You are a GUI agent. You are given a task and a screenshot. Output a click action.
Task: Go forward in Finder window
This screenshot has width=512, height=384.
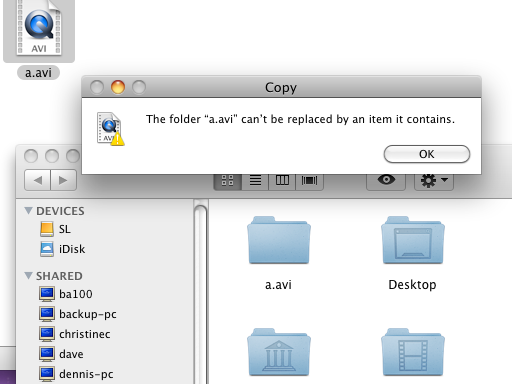[63, 180]
